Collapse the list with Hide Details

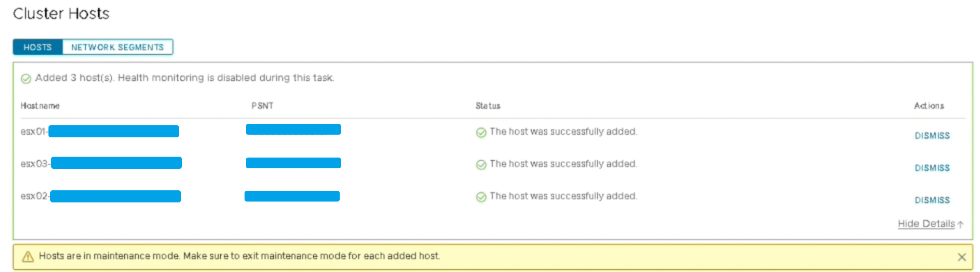(926, 224)
